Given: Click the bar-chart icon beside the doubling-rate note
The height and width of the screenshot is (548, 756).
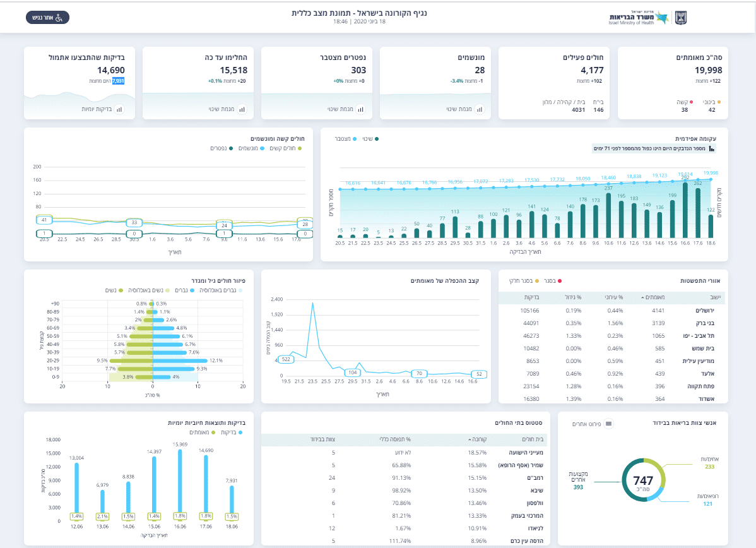Looking at the screenshot, I should (712, 148).
